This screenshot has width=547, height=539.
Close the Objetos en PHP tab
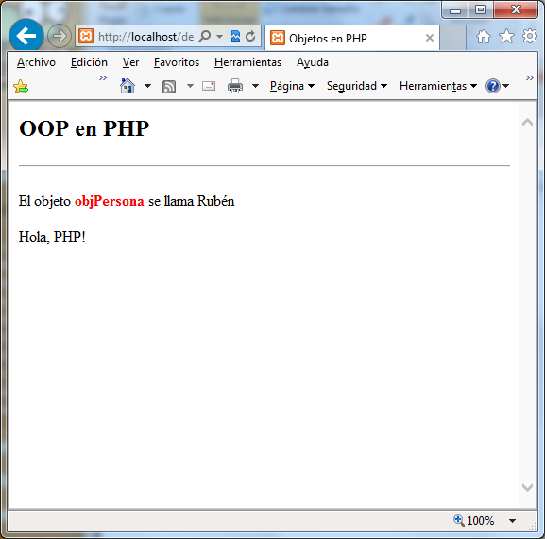pos(430,38)
